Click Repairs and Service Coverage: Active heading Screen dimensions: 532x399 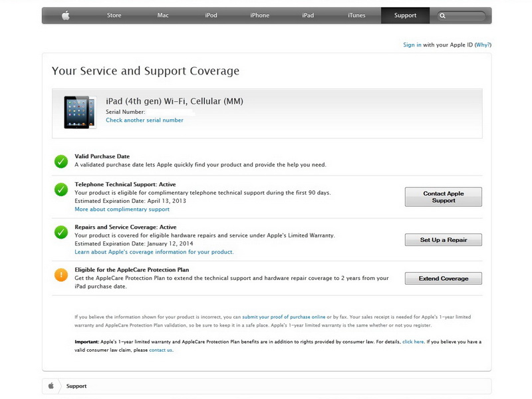click(126, 227)
